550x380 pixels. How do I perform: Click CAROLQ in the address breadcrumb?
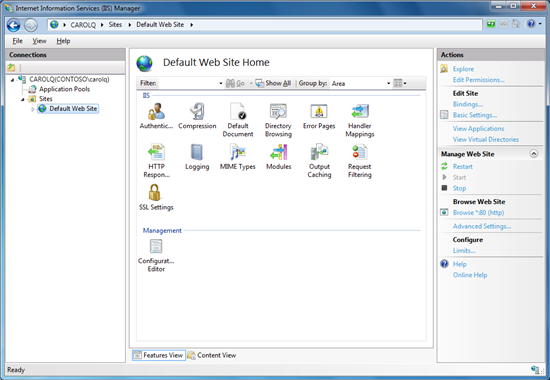83,25
